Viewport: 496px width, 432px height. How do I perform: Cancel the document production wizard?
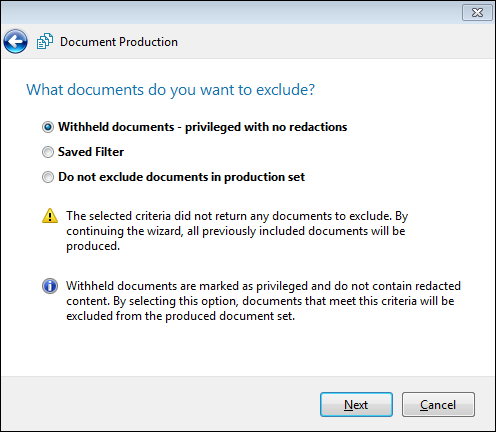click(x=438, y=405)
